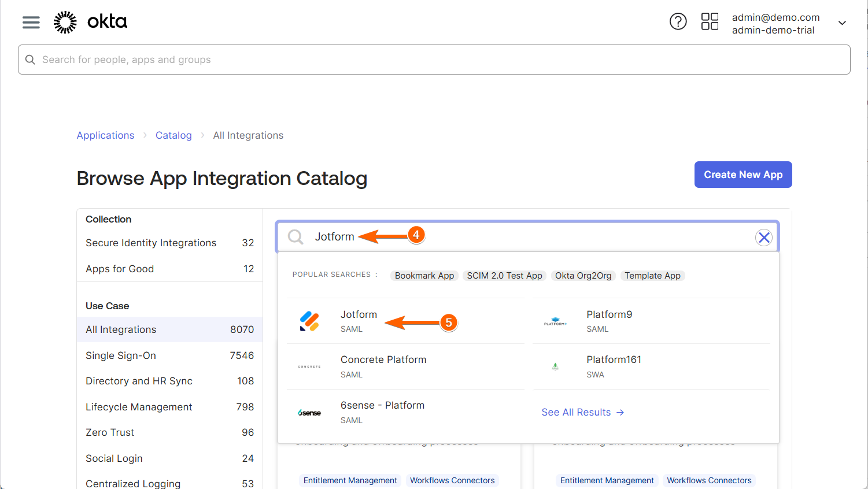Go to Applications breadcrumb
Screen dimensions: 868x489
click(x=105, y=135)
